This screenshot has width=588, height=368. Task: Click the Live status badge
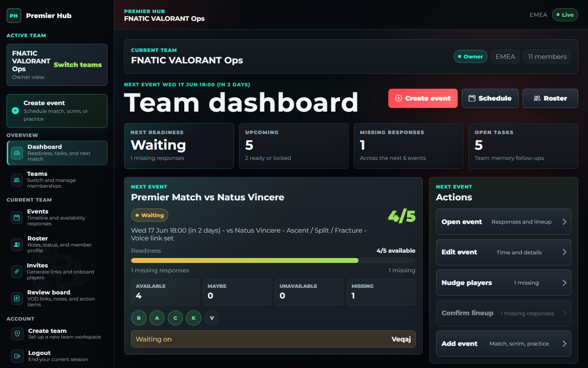[565, 15]
